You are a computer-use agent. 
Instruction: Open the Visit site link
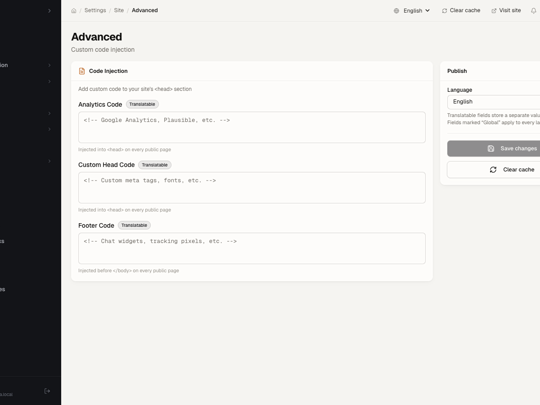pyautogui.click(x=506, y=11)
